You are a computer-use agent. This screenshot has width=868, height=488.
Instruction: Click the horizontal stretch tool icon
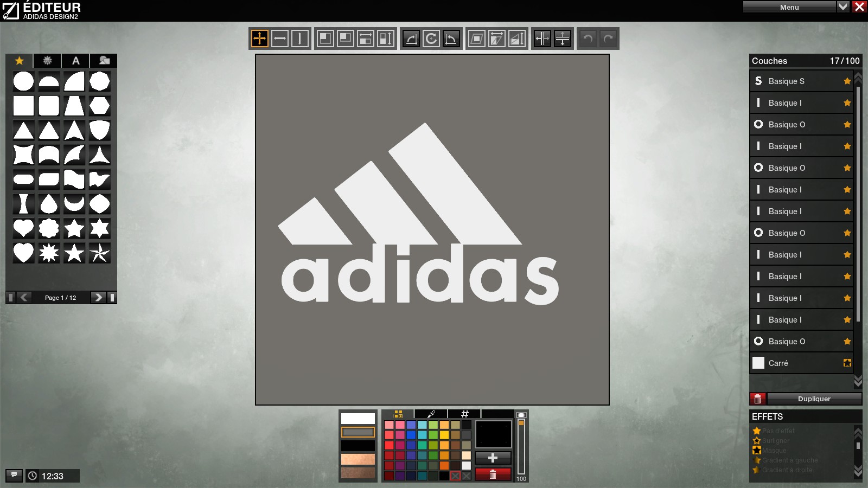[366, 38]
